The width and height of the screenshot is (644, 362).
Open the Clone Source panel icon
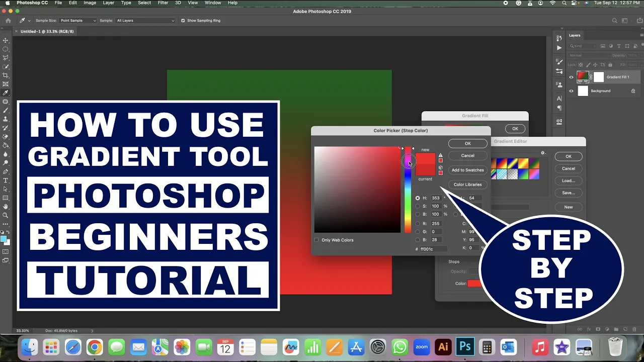click(559, 84)
